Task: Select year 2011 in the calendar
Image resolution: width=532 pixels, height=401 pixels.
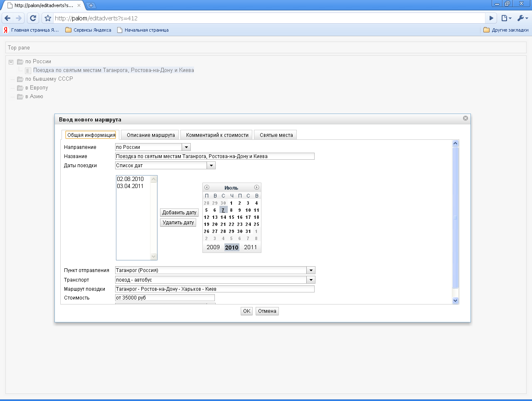Action: (x=250, y=247)
